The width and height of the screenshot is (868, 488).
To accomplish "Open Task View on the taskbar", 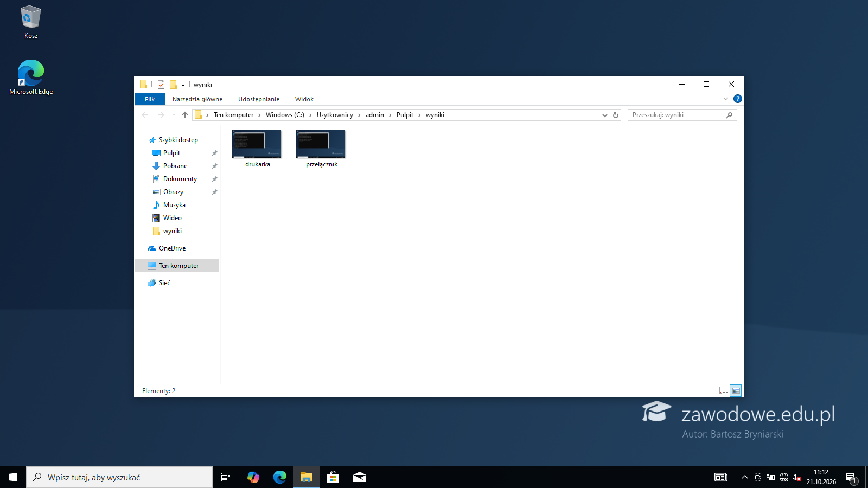I will tap(226, 477).
